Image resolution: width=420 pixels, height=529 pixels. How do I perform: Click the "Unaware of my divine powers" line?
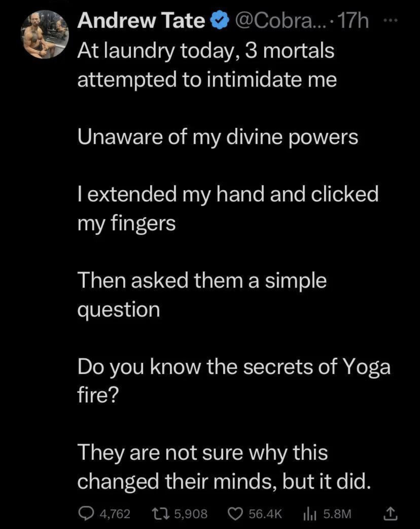click(218, 137)
